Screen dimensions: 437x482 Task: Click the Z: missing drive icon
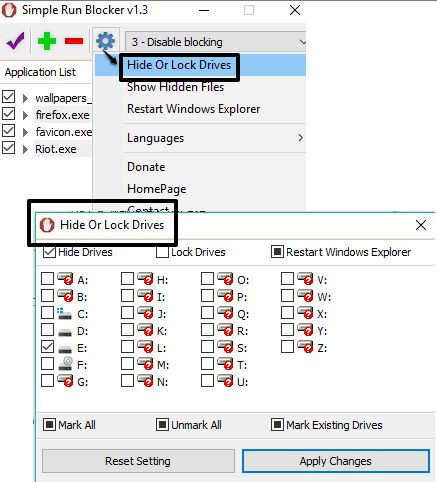(305, 347)
